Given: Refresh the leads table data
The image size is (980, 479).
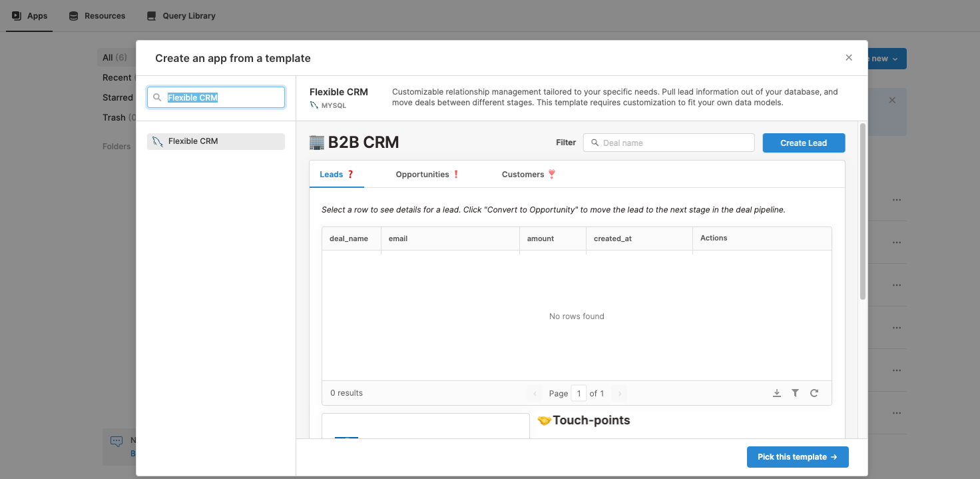Looking at the screenshot, I should click(814, 393).
